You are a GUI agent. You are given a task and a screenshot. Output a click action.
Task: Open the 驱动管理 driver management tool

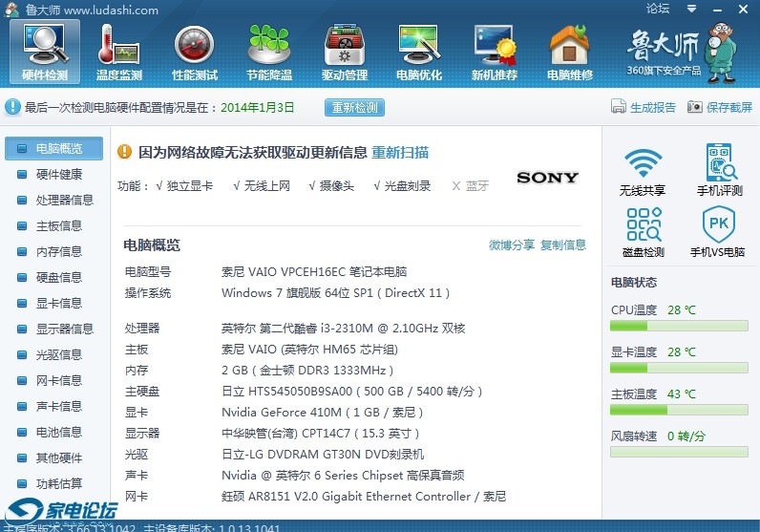coord(345,52)
